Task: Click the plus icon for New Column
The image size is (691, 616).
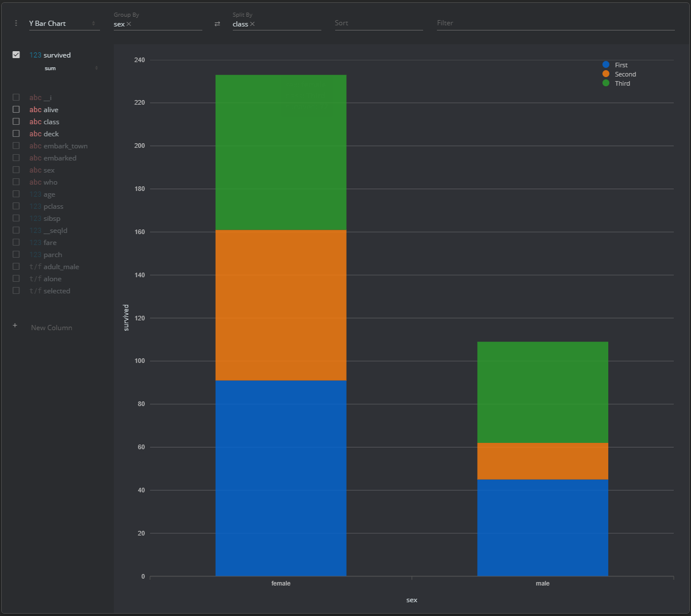Action: click(15, 326)
